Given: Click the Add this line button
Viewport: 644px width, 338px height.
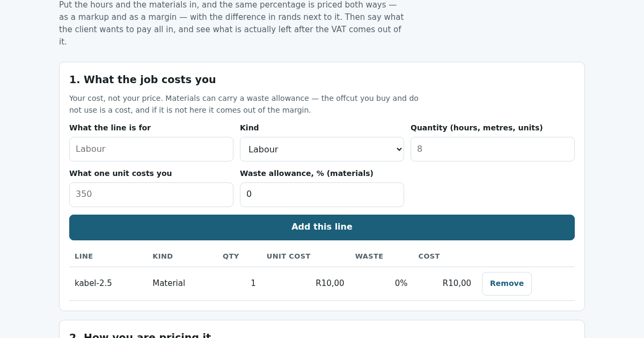Looking at the screenshot, I should tap(322, 227).
